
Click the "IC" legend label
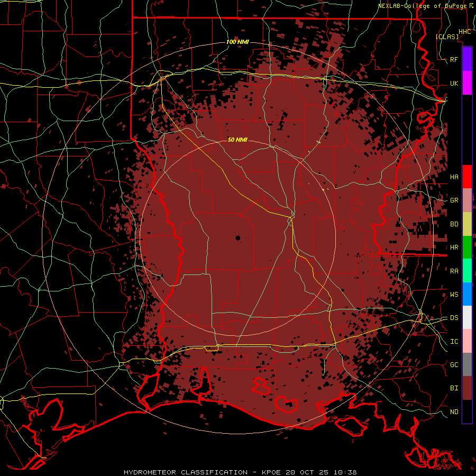coord(454,341)
